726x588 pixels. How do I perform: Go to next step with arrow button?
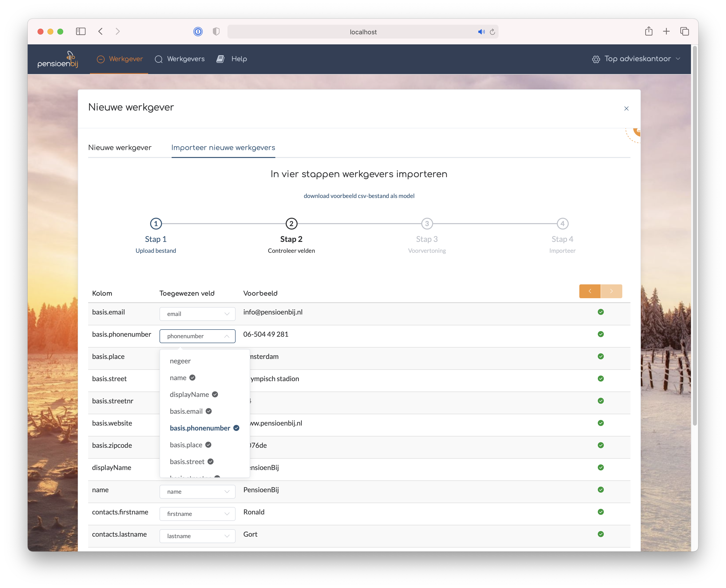(x=611, y=291)
